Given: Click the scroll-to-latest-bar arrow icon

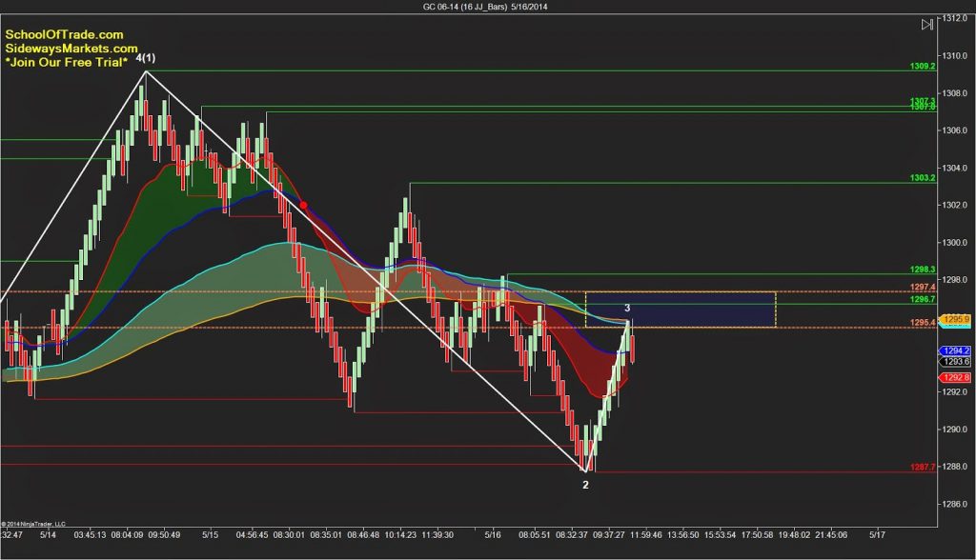Looking at the screenshot, I should tap(926, 24).
